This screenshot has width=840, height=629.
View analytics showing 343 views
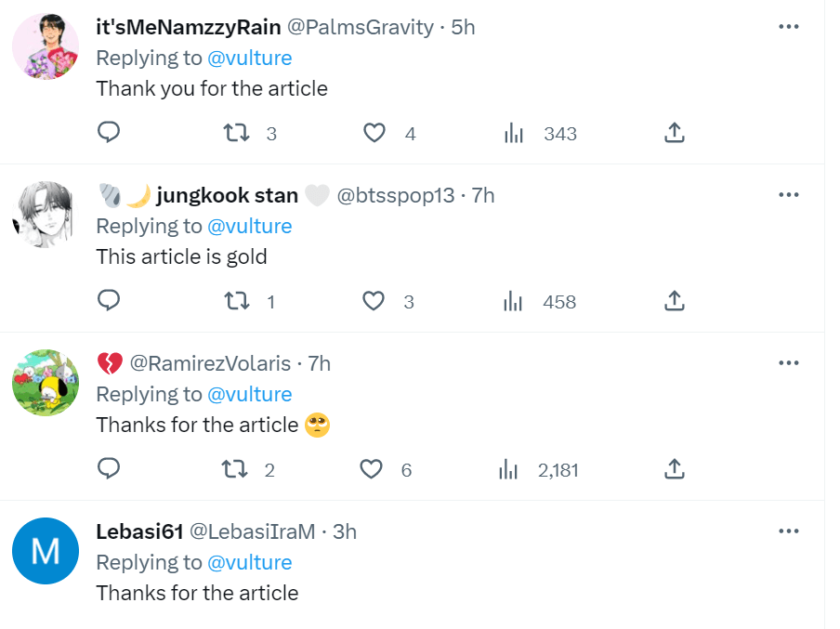click(x=514, y=134)
